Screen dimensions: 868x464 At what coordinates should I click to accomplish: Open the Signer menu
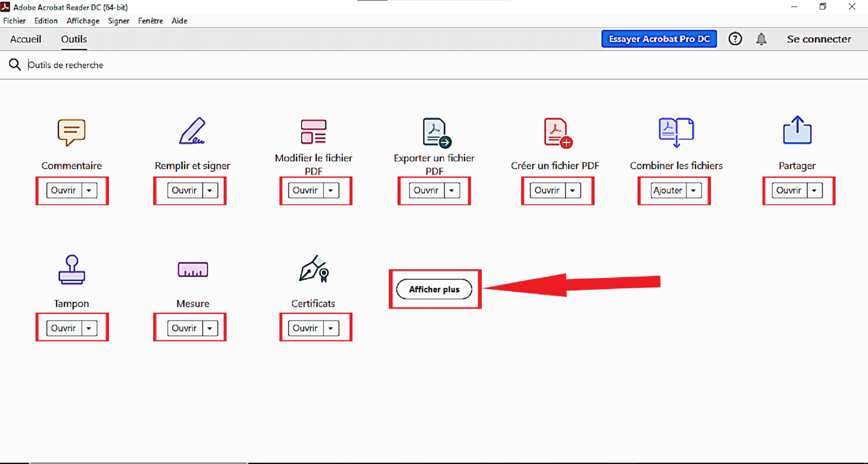click(118, 21)
